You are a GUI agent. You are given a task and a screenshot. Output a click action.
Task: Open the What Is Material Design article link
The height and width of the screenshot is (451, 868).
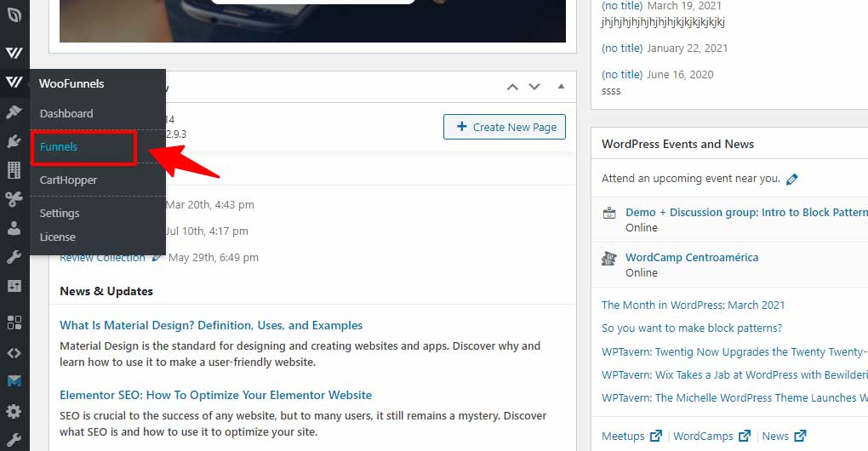(x=211, y=325)
